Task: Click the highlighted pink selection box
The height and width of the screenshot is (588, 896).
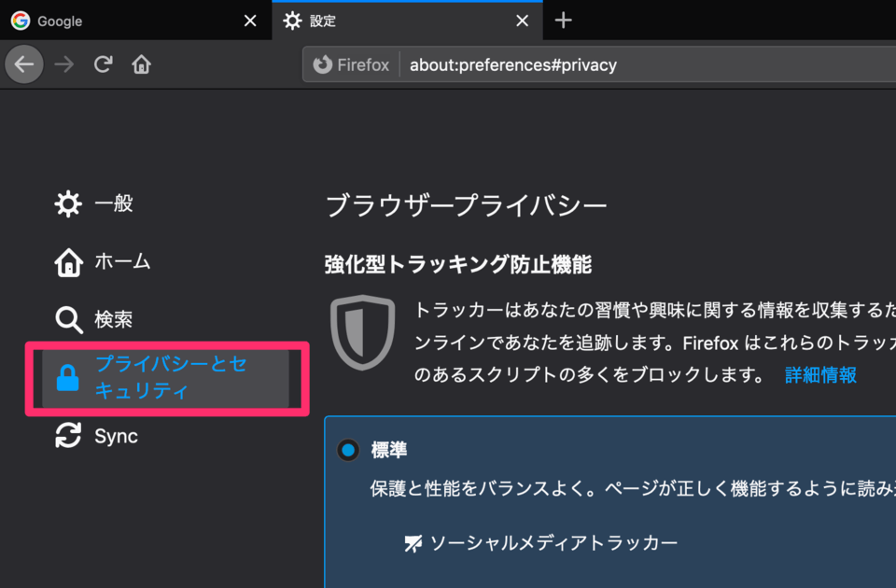Action: 166,378
